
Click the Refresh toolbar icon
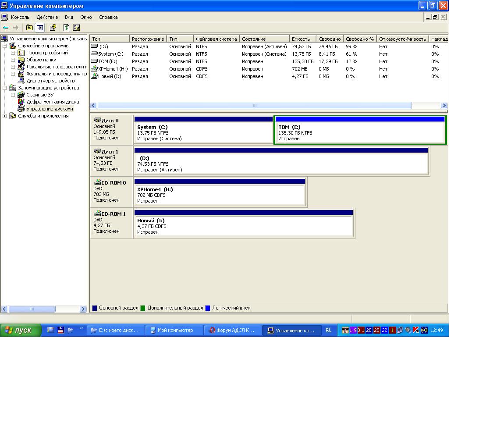point(66,28)
